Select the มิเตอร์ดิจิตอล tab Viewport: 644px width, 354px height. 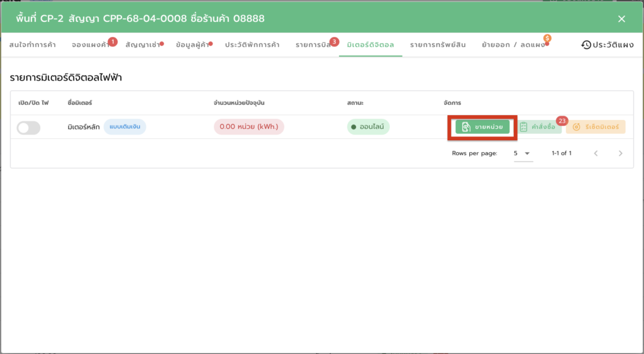pos(370,45)
